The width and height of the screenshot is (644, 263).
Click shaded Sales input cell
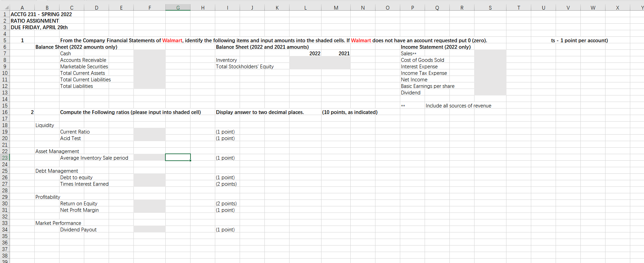[x=490, y=53]
